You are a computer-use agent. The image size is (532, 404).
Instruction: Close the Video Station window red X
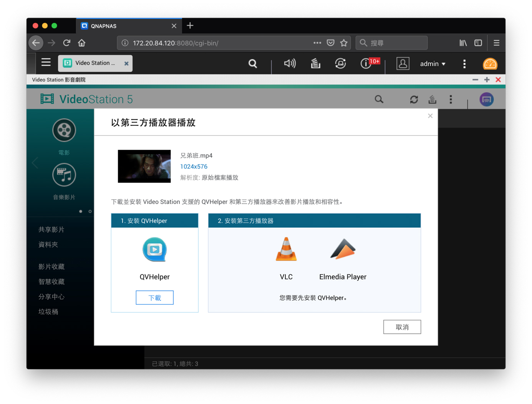pyautogui.click(x=498, y=80)
